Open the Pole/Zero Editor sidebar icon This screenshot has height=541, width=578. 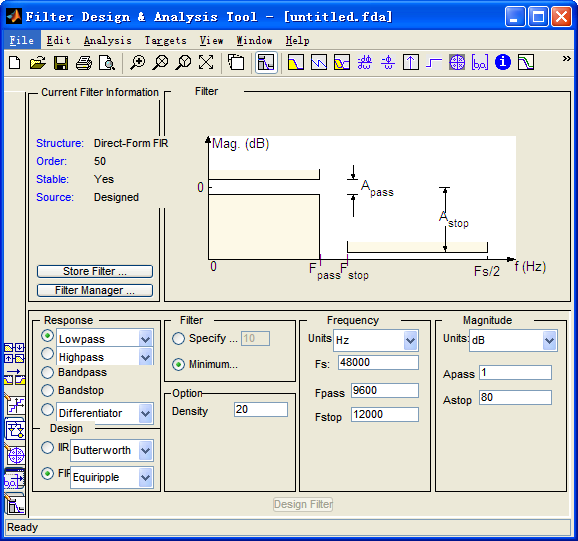pos(15,456)
